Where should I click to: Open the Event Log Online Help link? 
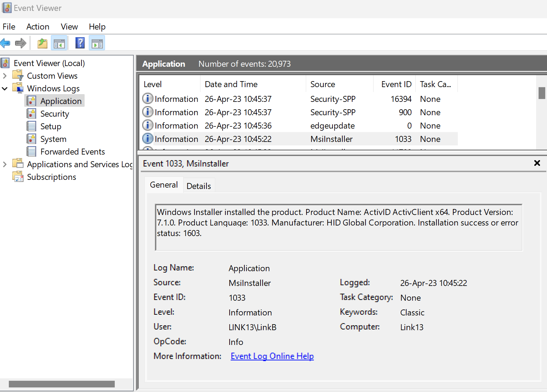(x=272, y=356)
